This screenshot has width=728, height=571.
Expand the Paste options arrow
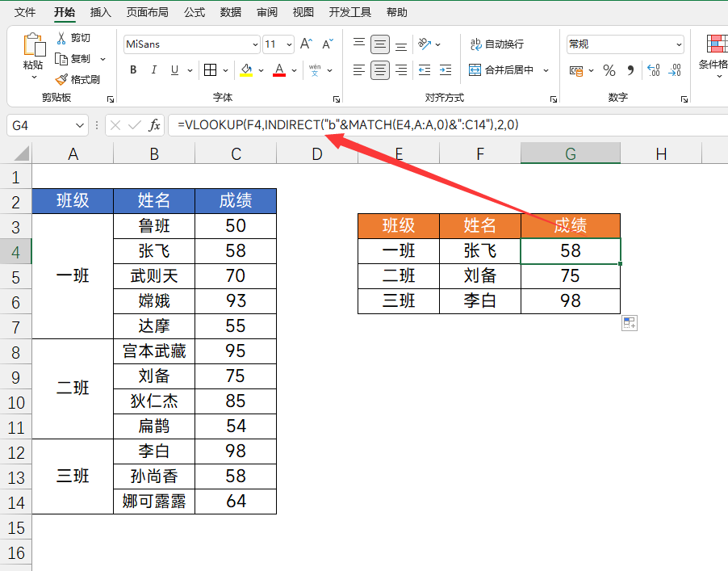click(34, 77)
